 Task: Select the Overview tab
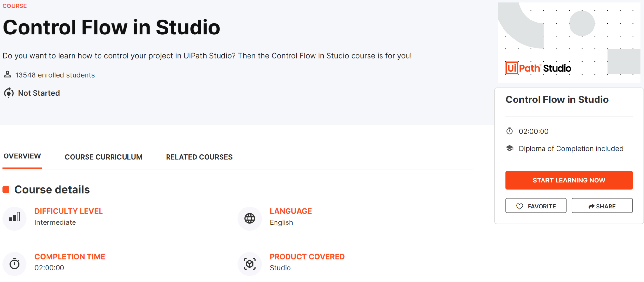point(22,156)
